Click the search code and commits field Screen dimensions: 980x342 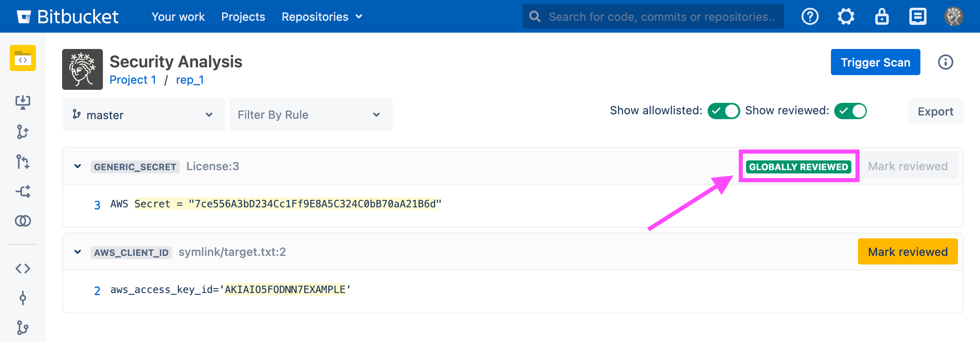click(x=661, y=17)
